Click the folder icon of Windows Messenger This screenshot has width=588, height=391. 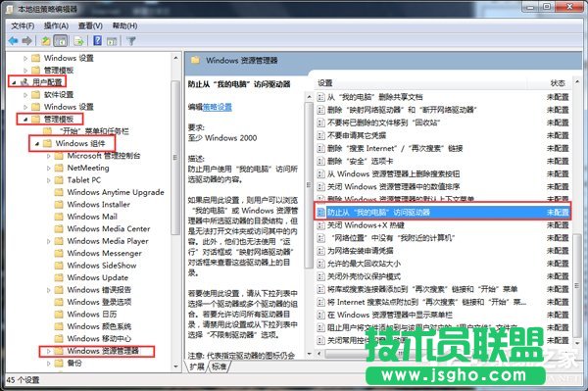pos(59,253)
